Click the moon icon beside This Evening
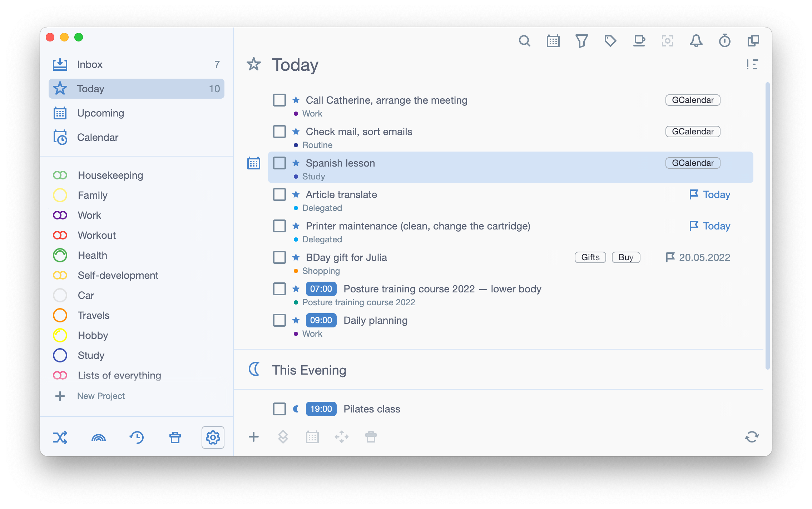The height and width of the screenshot is (509, 812). (254, 369)
